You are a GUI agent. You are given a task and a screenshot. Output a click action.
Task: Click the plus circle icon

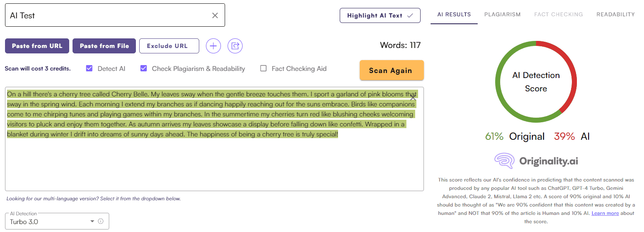point(213,46)
